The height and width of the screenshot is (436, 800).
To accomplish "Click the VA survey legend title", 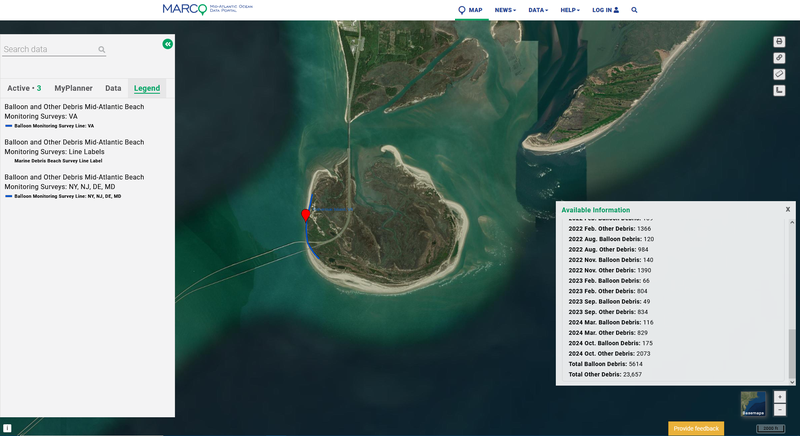I will (x=74, y=112).
